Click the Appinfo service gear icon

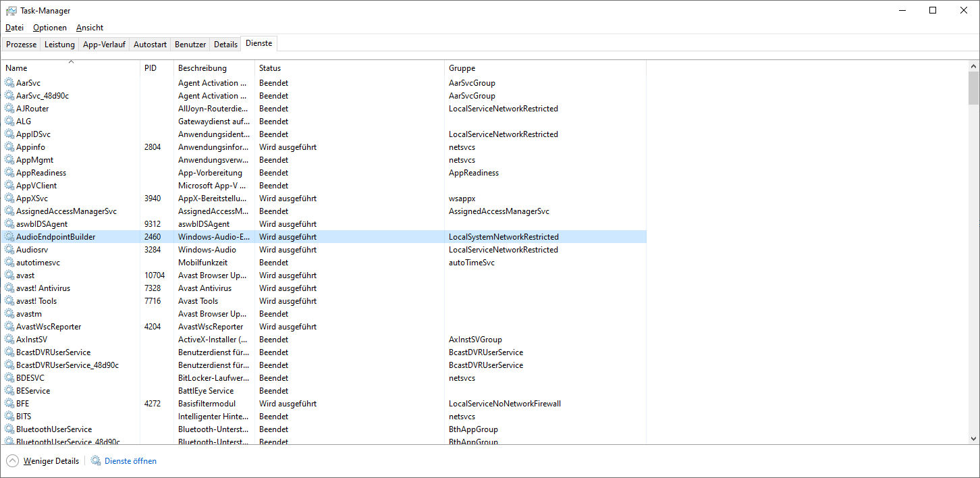coord(9,147)
